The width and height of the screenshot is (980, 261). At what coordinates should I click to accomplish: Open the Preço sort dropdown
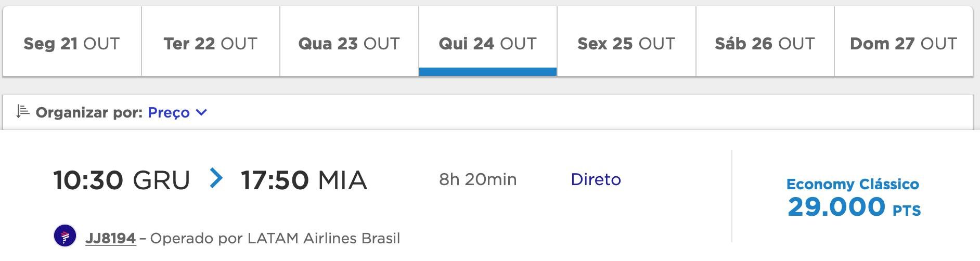169,112
